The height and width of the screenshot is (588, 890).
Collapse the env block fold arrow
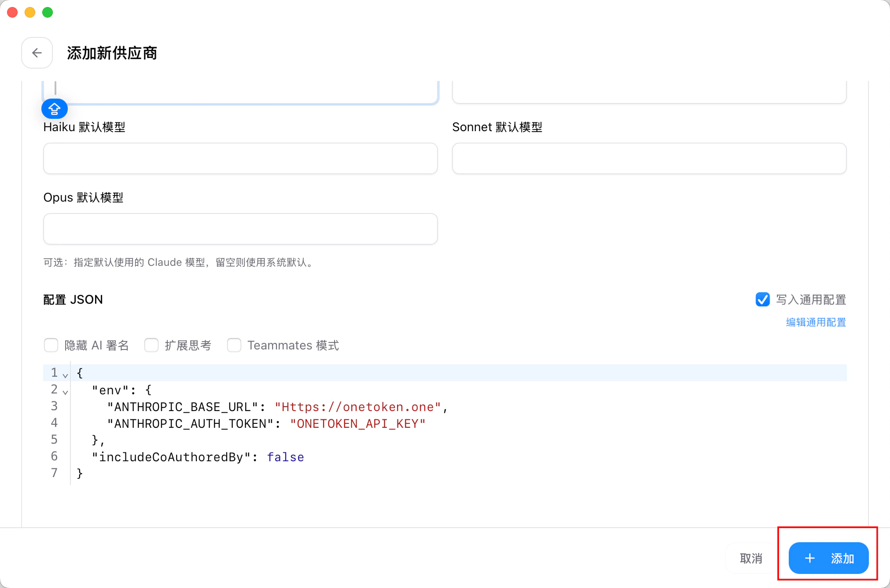pos(65,392)
